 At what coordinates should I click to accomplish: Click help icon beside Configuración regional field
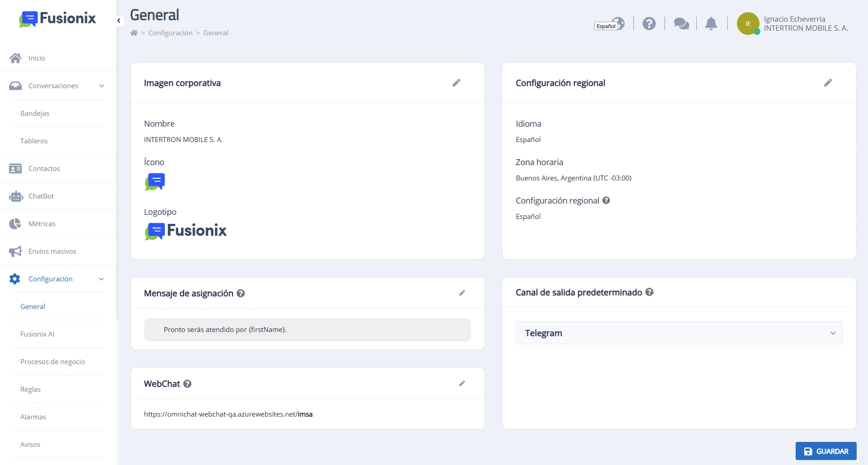point(606,200)
